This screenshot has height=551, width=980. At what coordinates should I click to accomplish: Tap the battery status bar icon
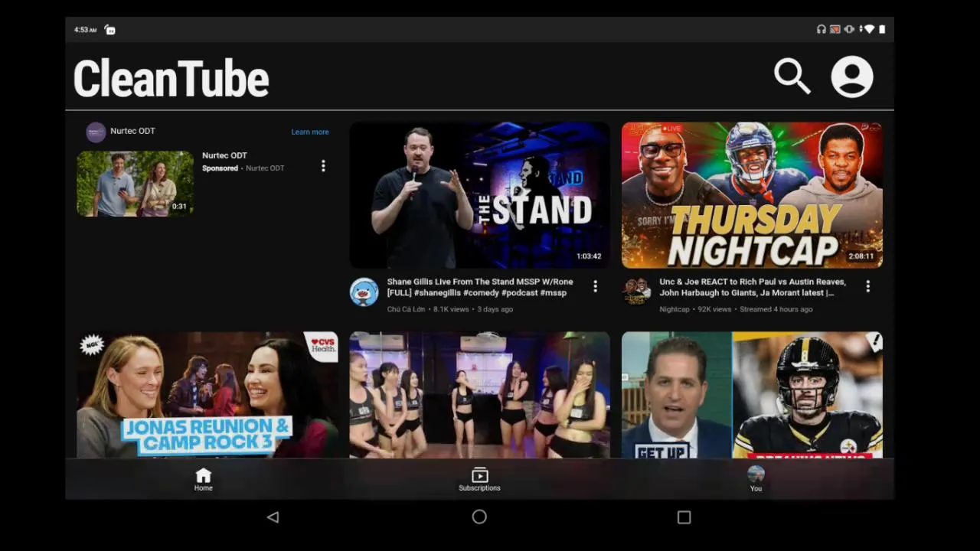(x=882, y=29)
